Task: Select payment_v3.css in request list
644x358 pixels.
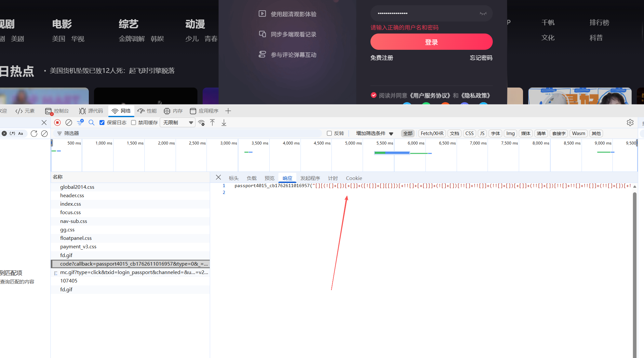Action: point(78,247)
